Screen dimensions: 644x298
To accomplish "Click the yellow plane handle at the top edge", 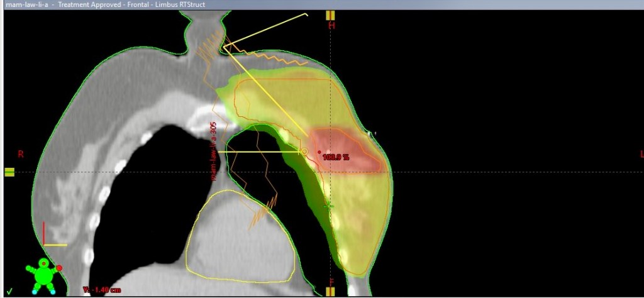I will coord(330,15).
